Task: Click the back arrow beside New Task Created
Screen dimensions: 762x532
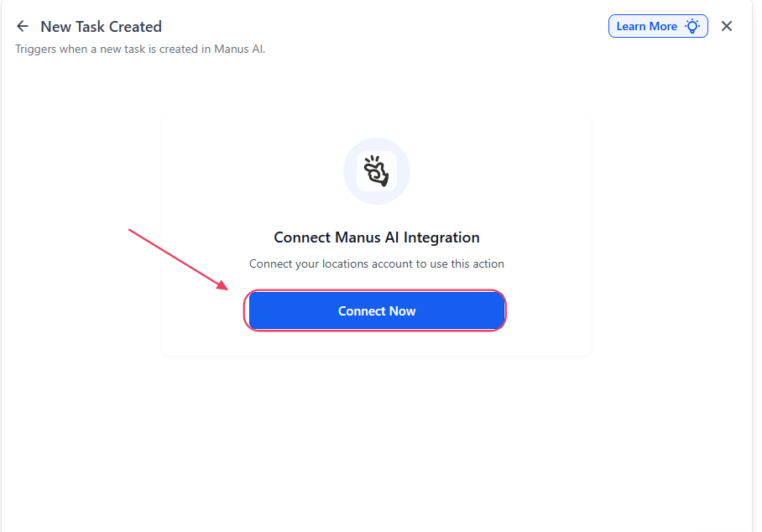Action: (23, 26)
